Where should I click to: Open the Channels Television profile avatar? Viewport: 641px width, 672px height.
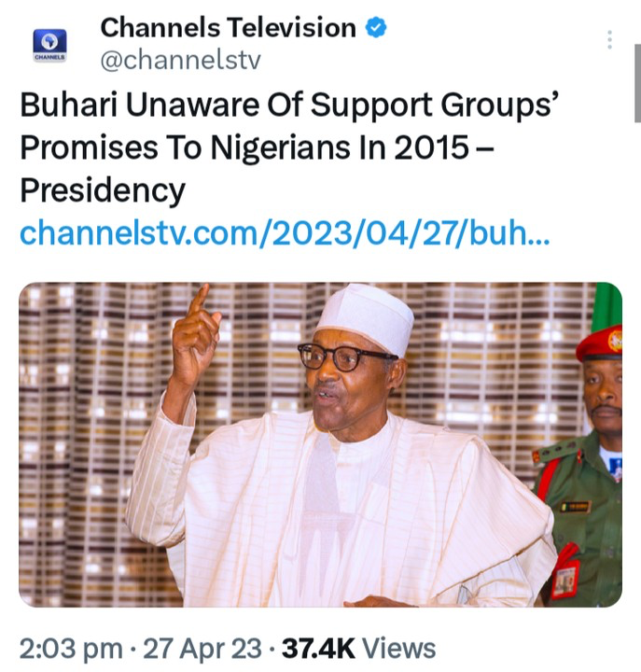49,45
